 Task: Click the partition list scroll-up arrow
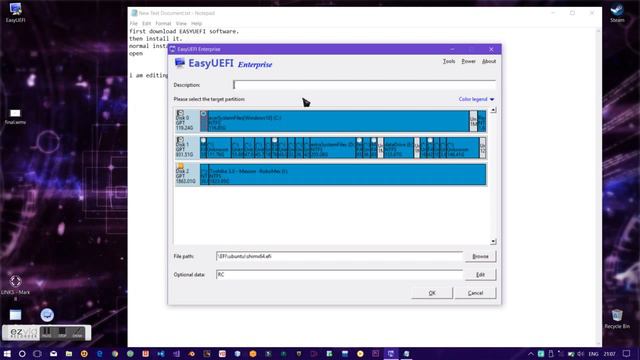[493, 110]
